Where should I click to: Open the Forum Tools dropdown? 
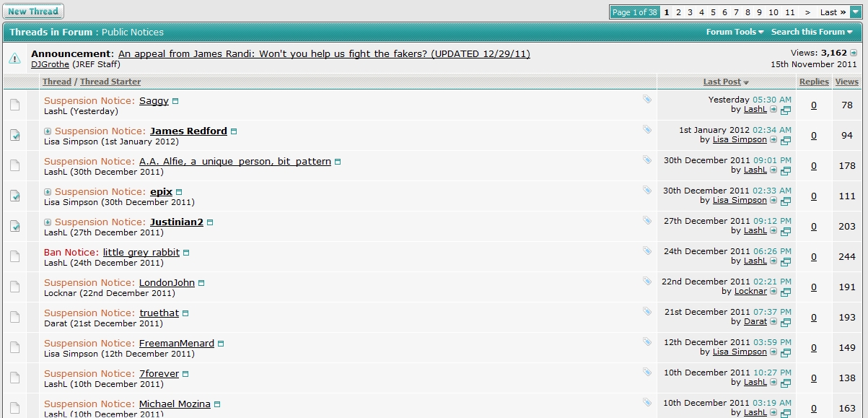pos(734,32)
